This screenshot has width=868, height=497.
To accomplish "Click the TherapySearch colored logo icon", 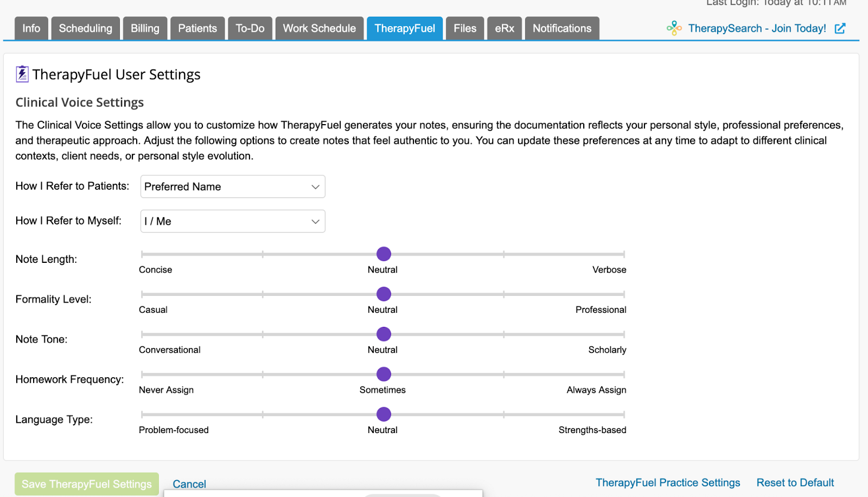I will pyautogui.click(x=674, y=28).
